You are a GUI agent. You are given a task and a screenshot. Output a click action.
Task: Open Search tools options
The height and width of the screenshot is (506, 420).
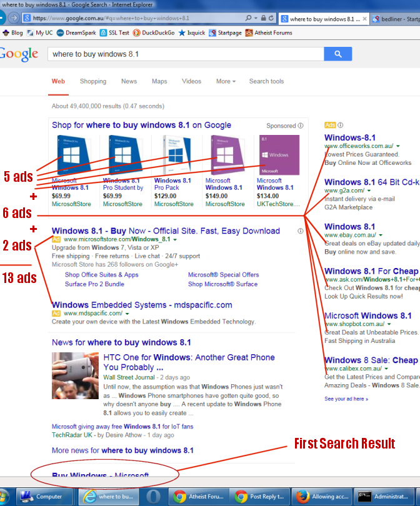click(x=266, y=81)
